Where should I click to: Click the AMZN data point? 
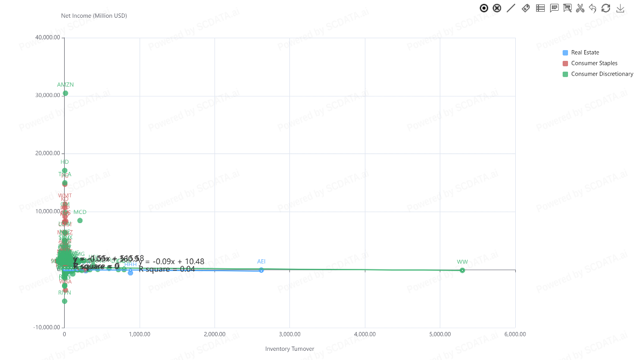point(65,93)
